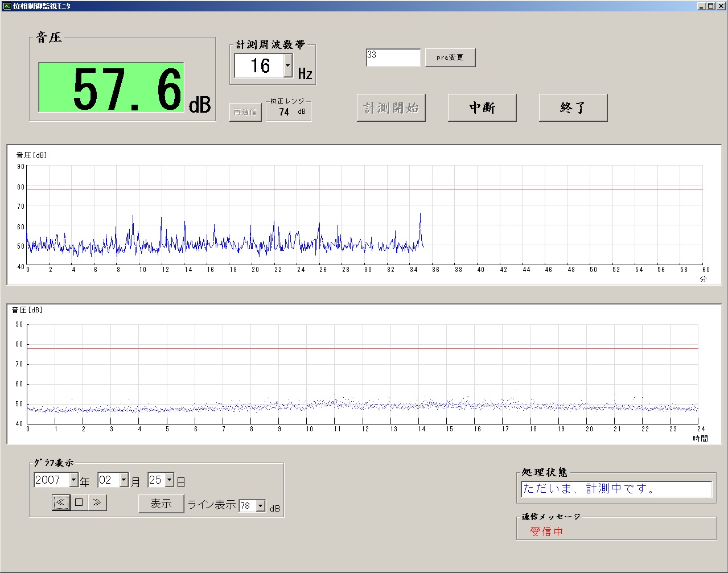Open the month dropdown showing 02

(125, 480)
